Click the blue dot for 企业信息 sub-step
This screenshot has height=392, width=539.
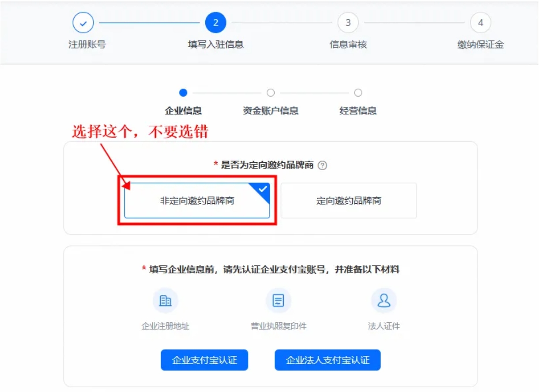pyautogui.click(x=184, y=93)
